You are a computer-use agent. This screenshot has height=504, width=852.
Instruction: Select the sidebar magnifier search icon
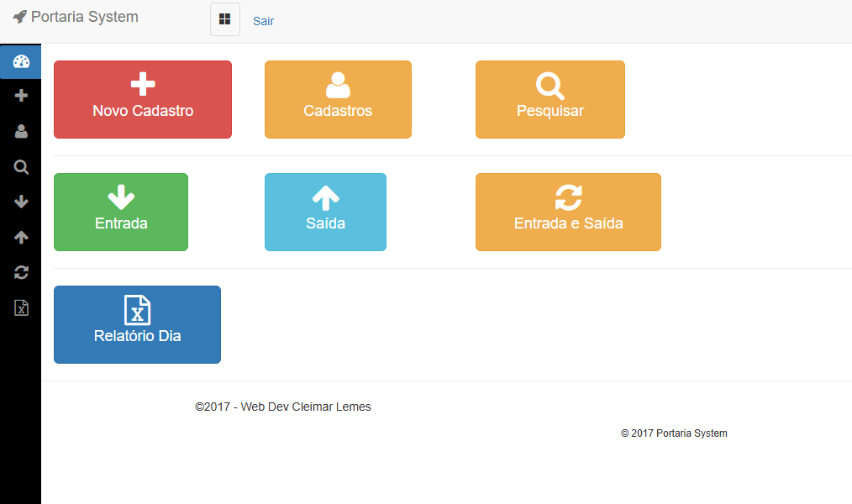pyautogui.click(x=21, y=166)
